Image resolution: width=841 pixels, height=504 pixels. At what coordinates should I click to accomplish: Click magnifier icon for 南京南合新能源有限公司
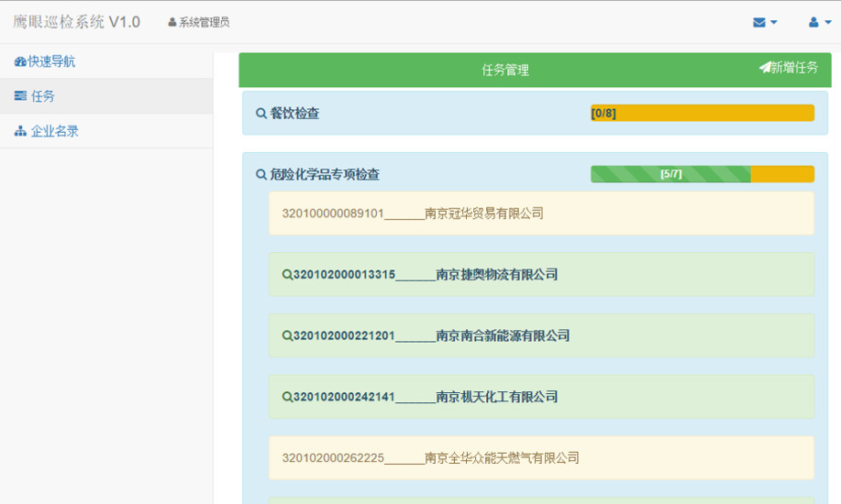point(287,335)
